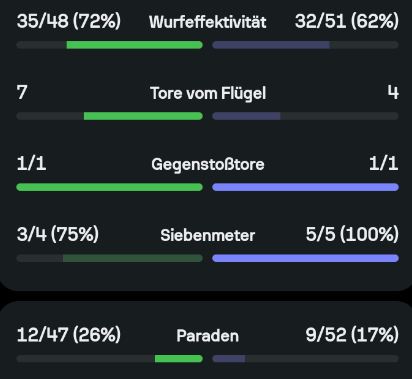Click the 32/51 (62%) value

point(347,21)
